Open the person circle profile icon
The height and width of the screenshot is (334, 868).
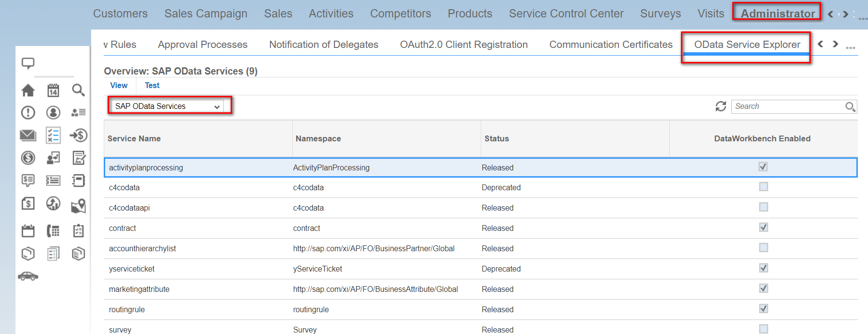tap(53, 113)
